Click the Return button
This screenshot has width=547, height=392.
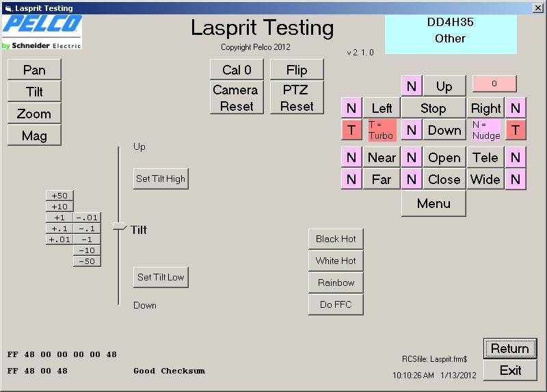click(x=510, y=348)
